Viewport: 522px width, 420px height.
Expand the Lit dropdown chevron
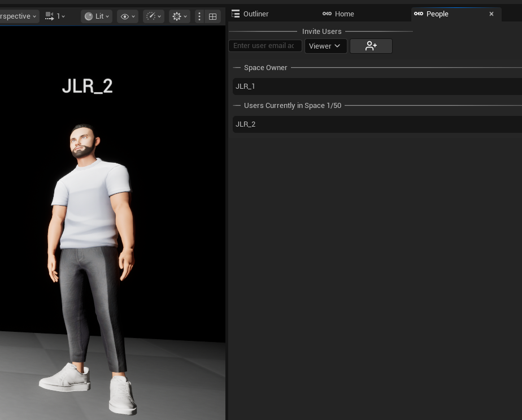pos(107,16)
